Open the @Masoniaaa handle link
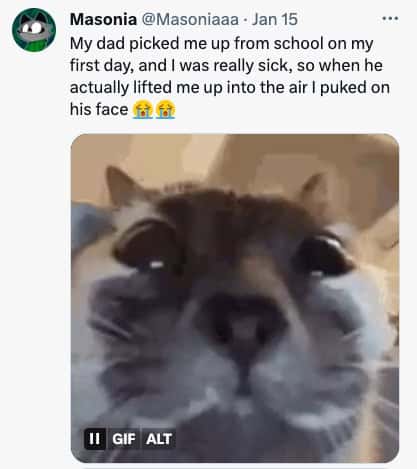Image resolution: width=417 pixels, height=469 pixels. pos(190,19)
